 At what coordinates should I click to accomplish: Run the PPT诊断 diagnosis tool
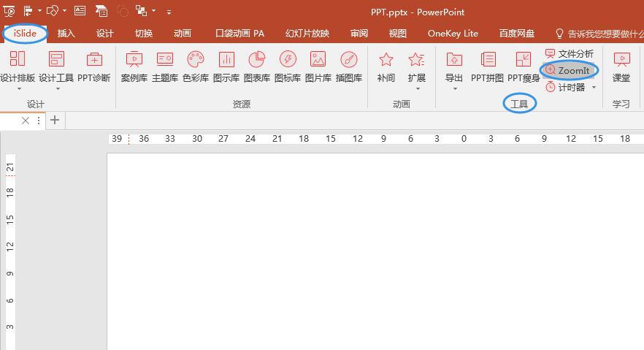coord(94,66)
